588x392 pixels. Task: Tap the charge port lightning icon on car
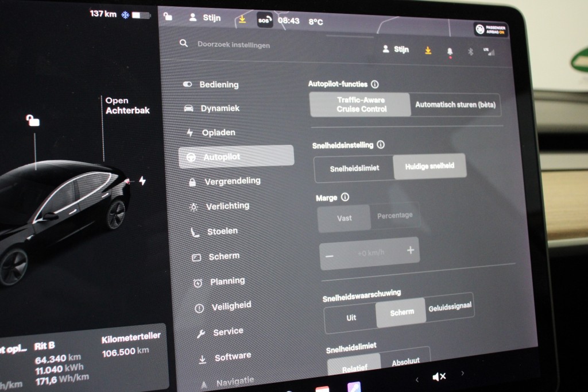(142, 180)
